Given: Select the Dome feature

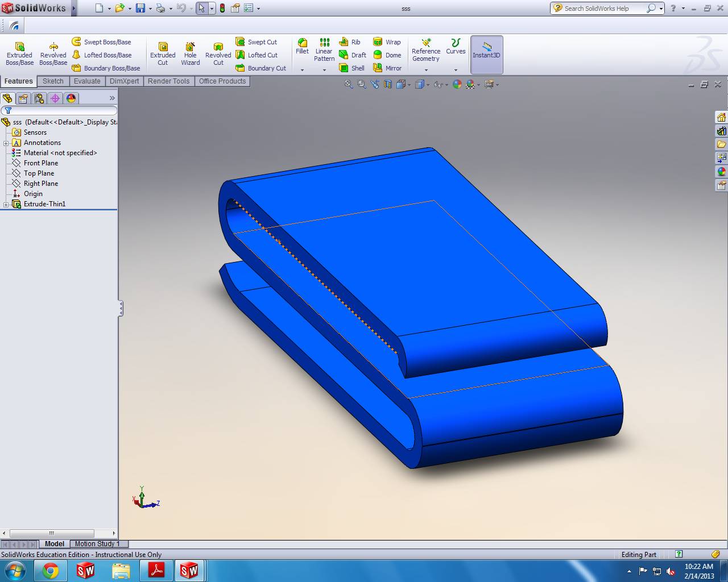Looking at the screenshot, I should pos(387,55).
